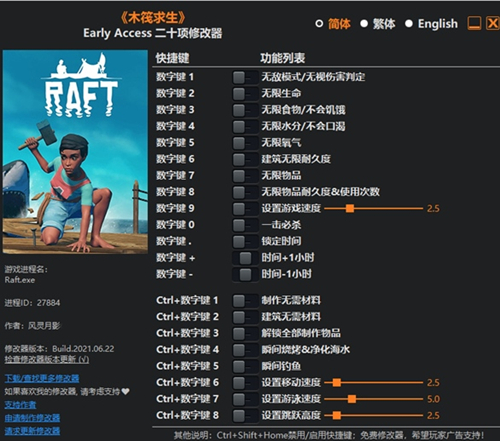Viewport: 500px width, 441px height.
Task: Toggle 无敌模式/无视伤害判定 switch
Action: tap(245, 77)
